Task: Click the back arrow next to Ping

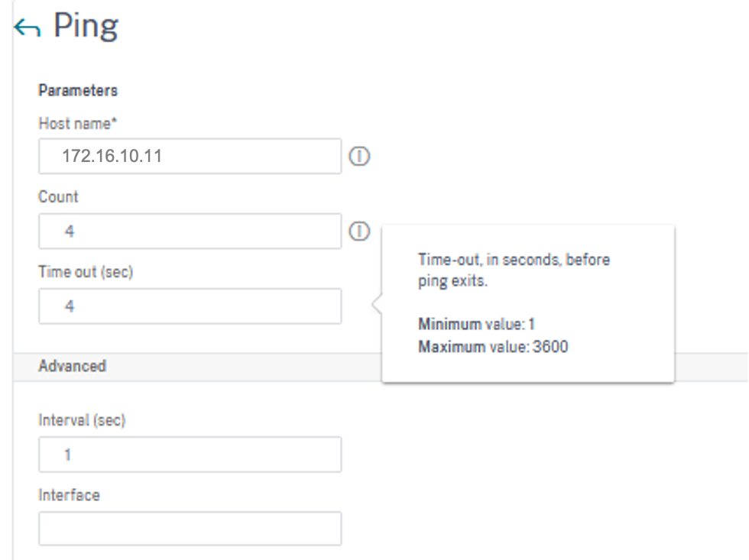Action: [x=27, y=28]
